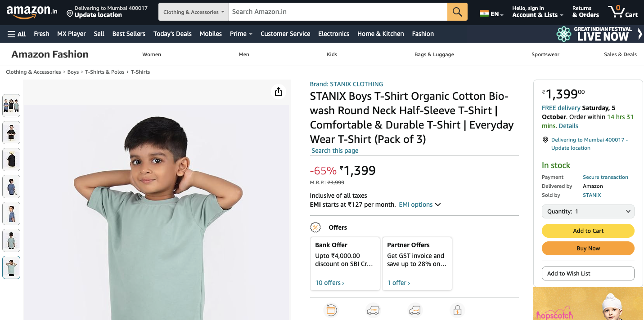This screenshot has width=644, height=320.
Task: Click the share icon on product image
Action: (x=279, y=92)
